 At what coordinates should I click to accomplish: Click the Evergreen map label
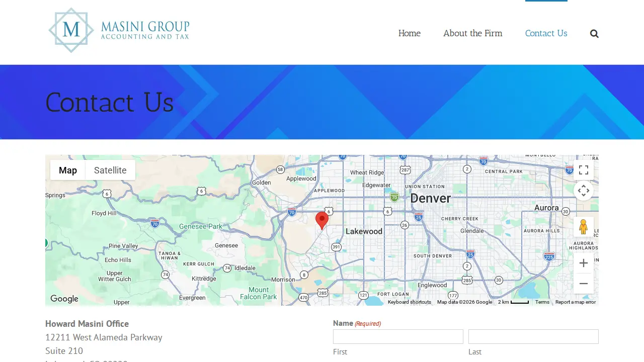[192, 298]
